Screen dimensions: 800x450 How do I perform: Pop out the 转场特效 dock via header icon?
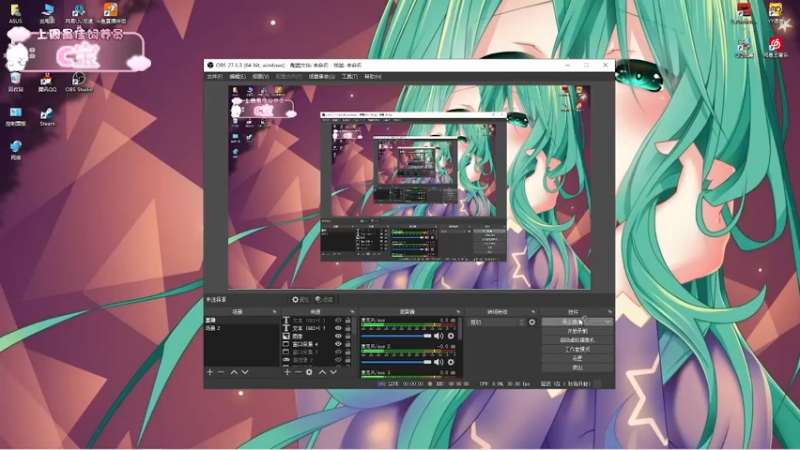[533, 312]
